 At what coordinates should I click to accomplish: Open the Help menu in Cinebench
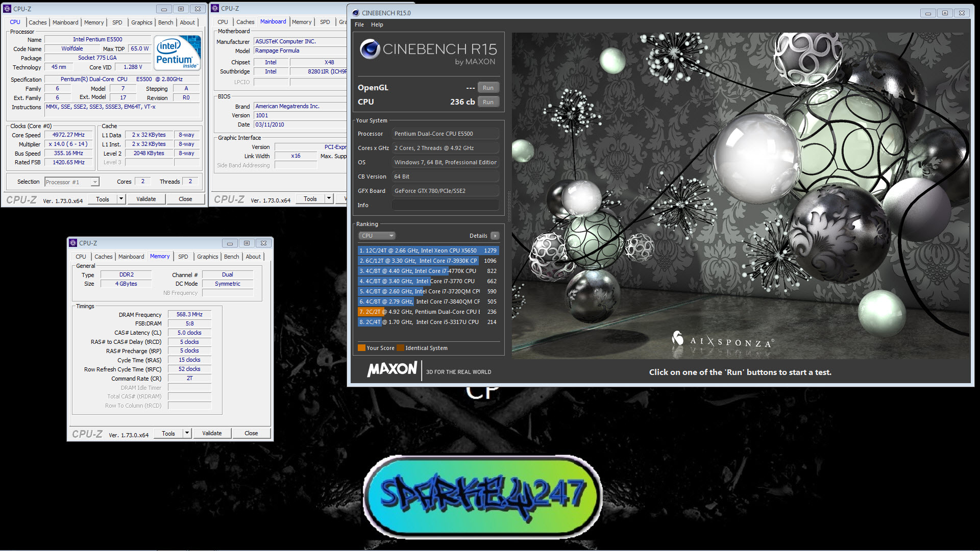pyautogui.click(x=377, y=24)
